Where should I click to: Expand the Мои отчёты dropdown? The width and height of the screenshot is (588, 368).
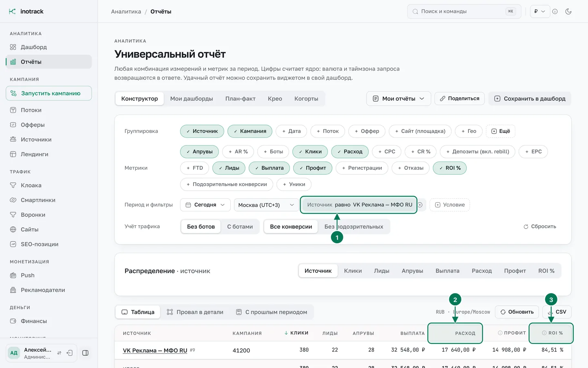399,99
